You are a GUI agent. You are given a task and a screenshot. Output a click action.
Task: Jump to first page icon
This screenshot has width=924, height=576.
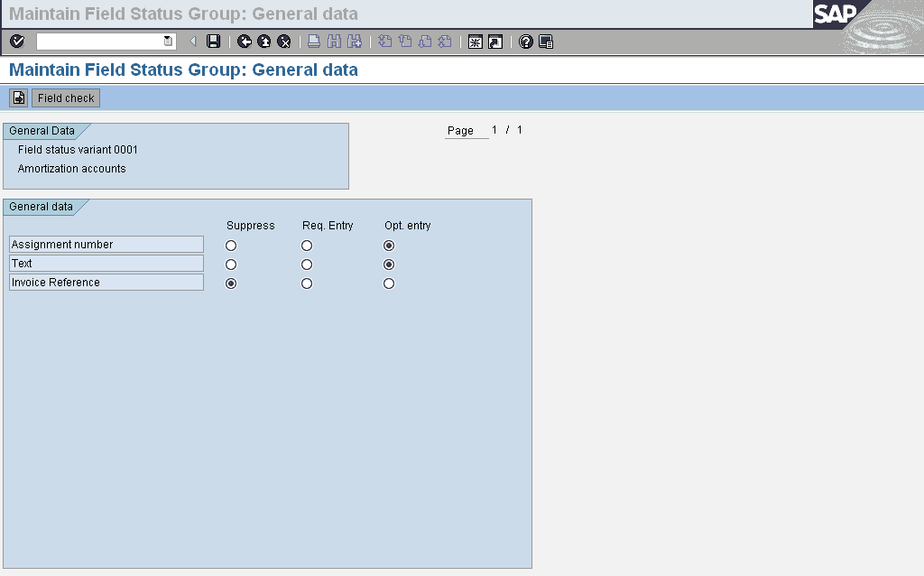[384, 42]
